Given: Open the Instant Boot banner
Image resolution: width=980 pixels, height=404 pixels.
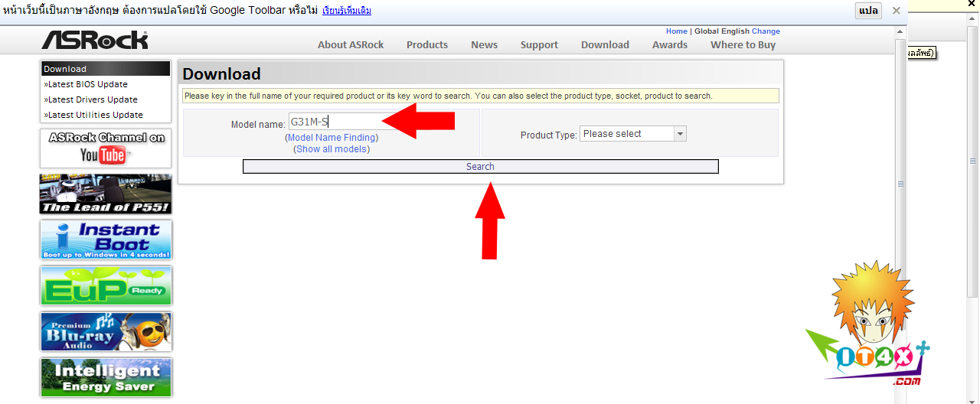Looking at the screenshot, I should click(106, 240).
